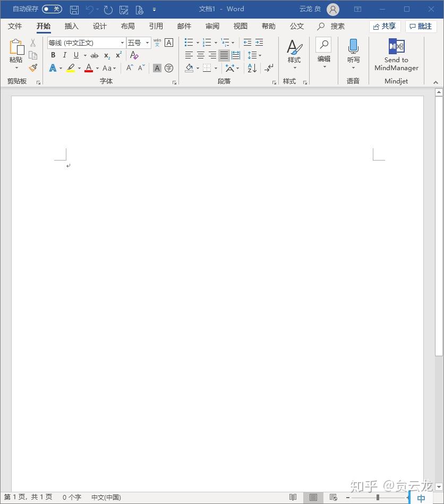The height and width of the screenshot is (504, 444).
Task: Open the 审阅 ribbon tab
Action: tap(212, 26)
